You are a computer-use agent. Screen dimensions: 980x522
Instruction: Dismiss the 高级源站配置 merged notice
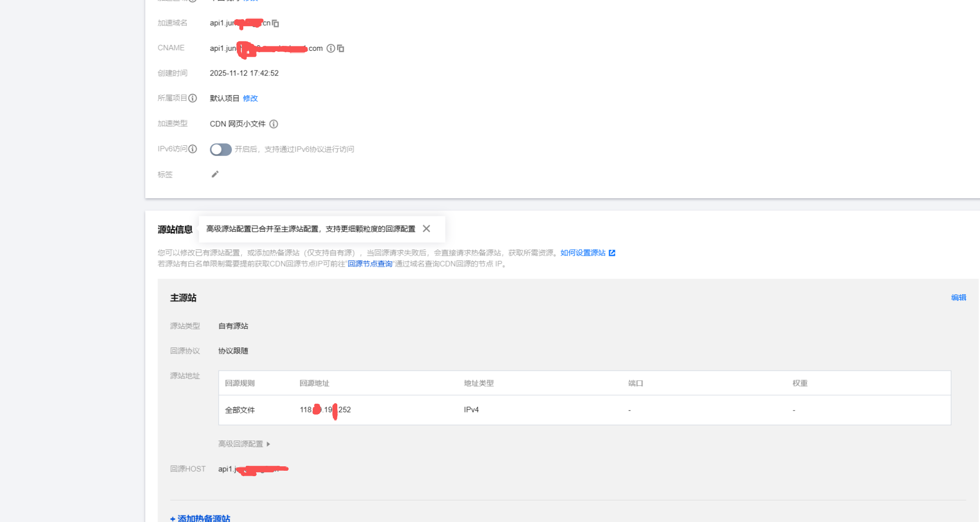[426, 229]
